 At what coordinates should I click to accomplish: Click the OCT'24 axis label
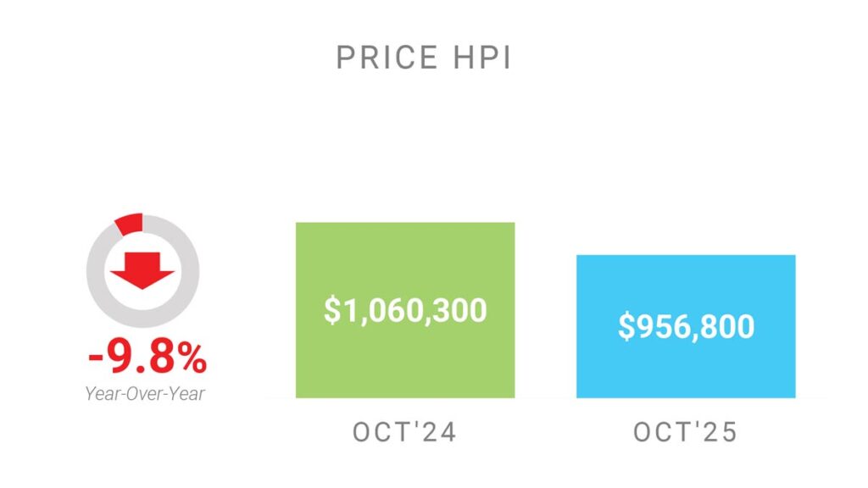(x=405, y=432)
